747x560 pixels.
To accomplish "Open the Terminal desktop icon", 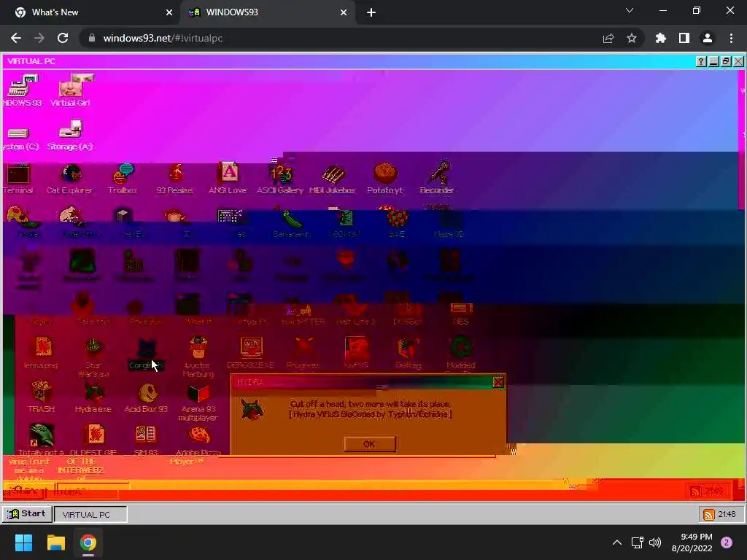I will click(x=18, y=179).
